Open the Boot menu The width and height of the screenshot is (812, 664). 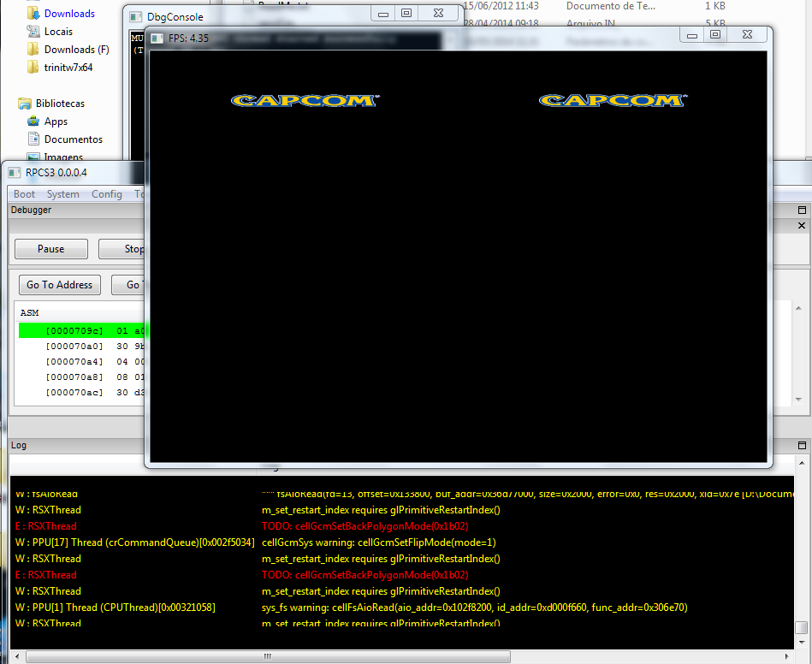[25, 194]
